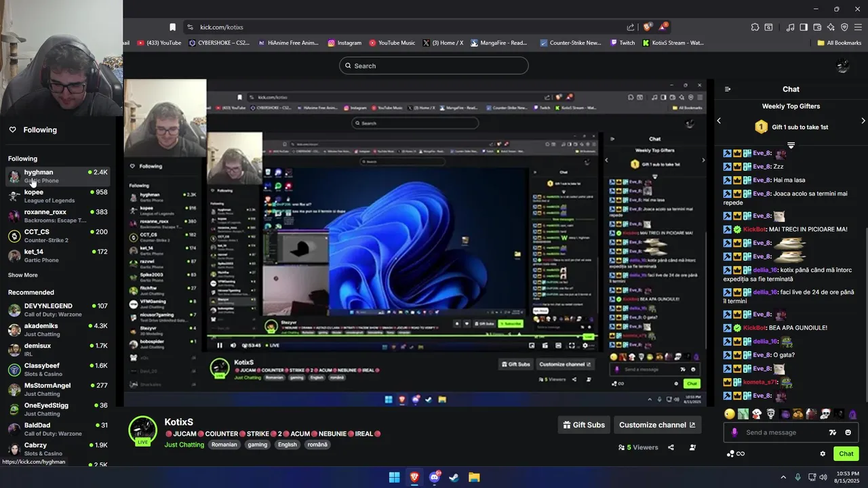Screen dimensions: 868x488
Task: Open the user profile avatar menu
Action: [x=843, y=66]
